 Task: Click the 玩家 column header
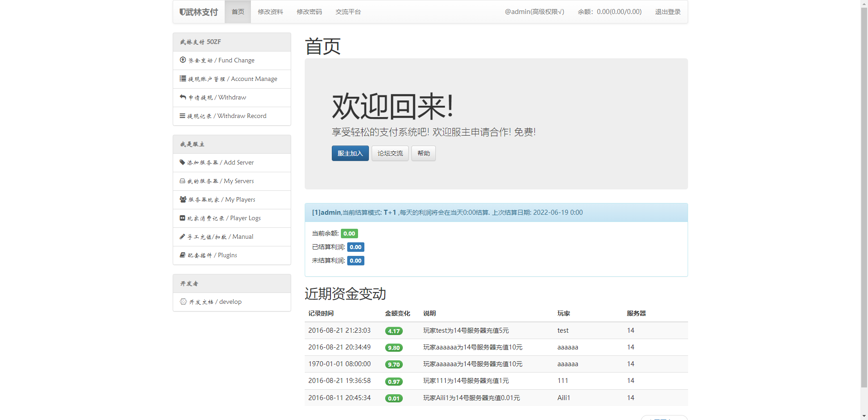(564, 313)
